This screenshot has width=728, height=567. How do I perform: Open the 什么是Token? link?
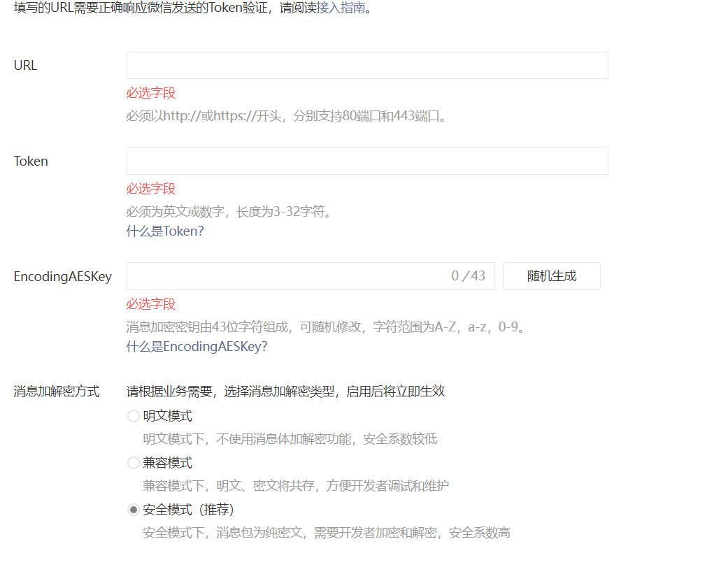coord(165,231)
